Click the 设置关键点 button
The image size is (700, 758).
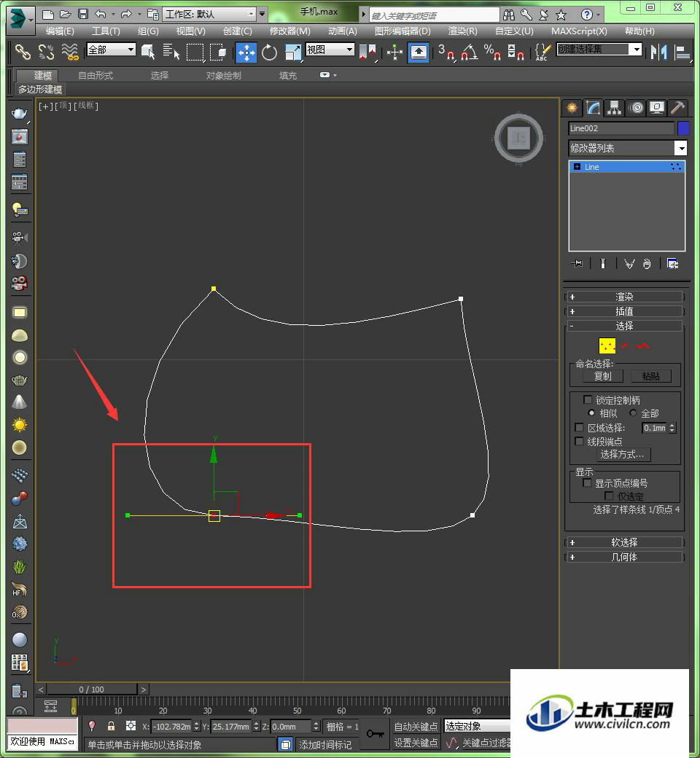click(x=416, y=743)
